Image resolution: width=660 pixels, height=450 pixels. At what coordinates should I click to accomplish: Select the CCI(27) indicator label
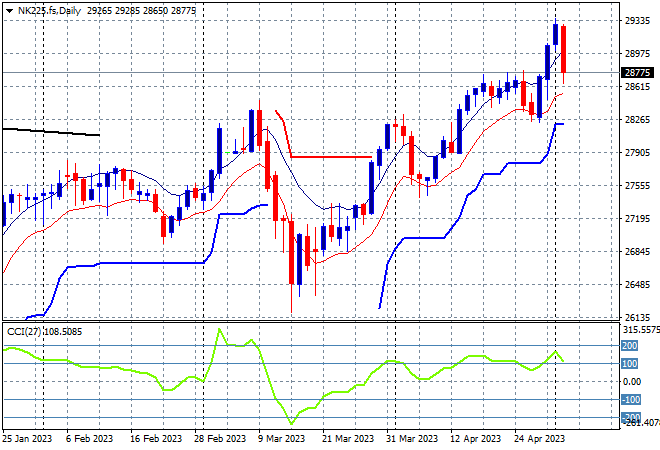coord(24,332)
